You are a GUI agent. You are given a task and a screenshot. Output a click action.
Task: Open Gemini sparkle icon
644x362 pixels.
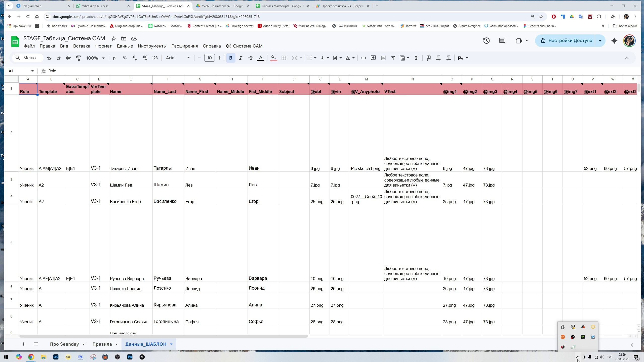click(x=614, y=41)
